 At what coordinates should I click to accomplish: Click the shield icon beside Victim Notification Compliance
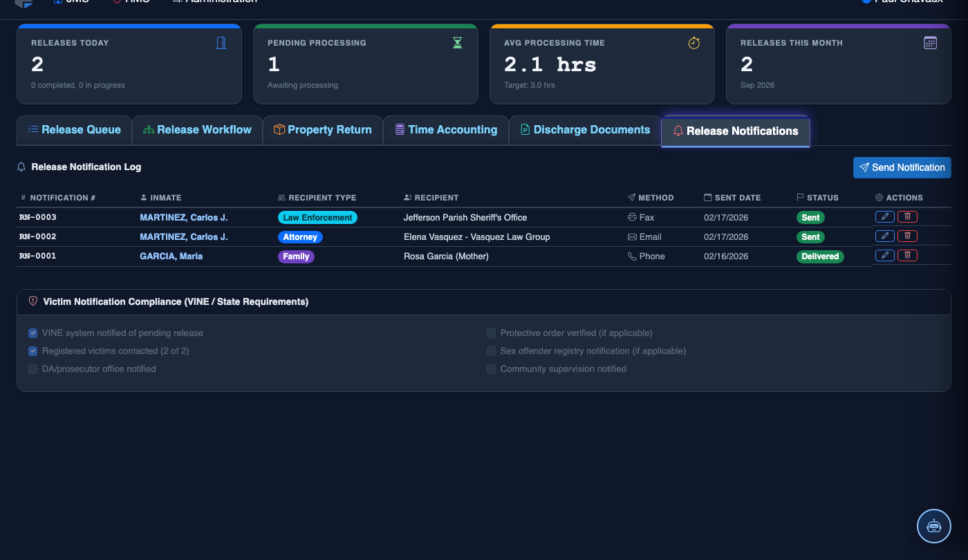(x=32, y=301)
